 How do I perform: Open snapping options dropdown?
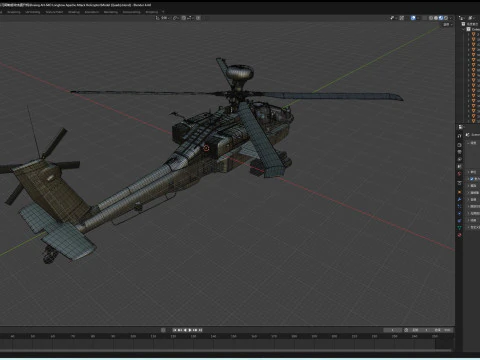tap(190, 18)
